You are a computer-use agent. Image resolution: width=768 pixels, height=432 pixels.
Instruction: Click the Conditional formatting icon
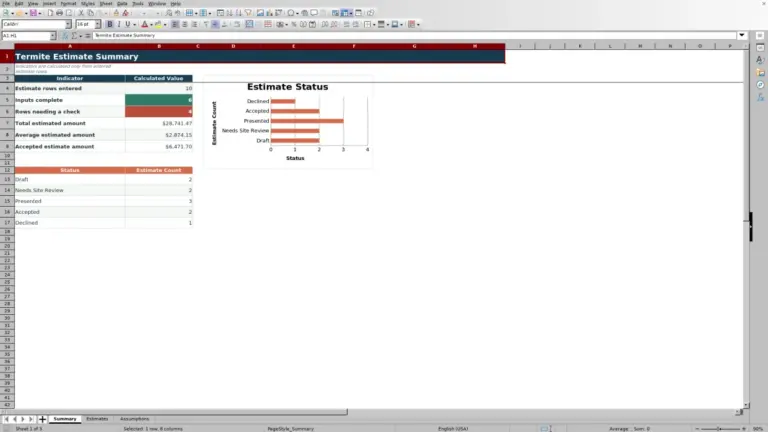point(411,24)
